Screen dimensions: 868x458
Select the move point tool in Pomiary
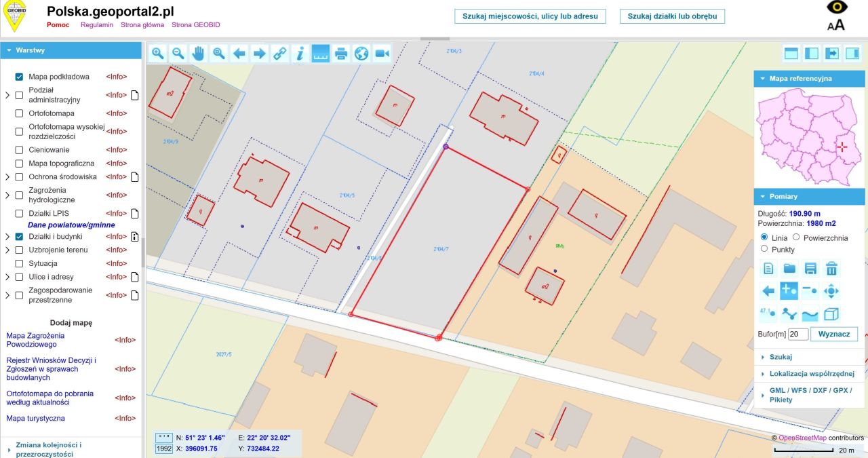[x=831, y=291]
